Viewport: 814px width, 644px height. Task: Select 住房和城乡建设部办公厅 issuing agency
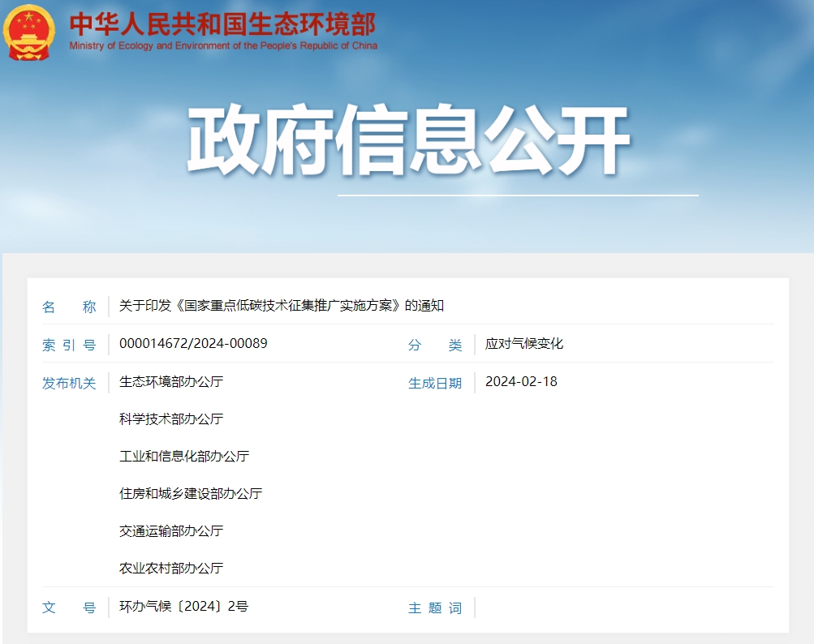tap(191, 494)
